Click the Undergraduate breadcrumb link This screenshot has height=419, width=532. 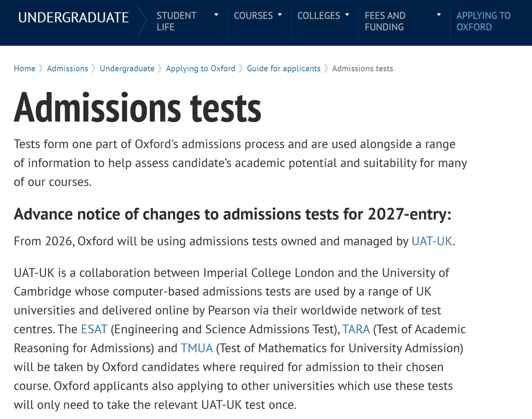(127, 68)
